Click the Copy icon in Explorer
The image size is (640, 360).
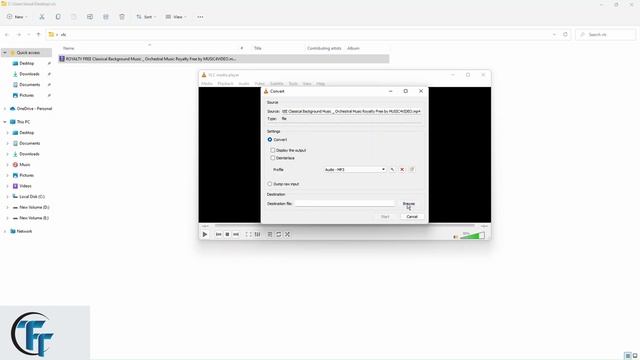click(58, 17)
